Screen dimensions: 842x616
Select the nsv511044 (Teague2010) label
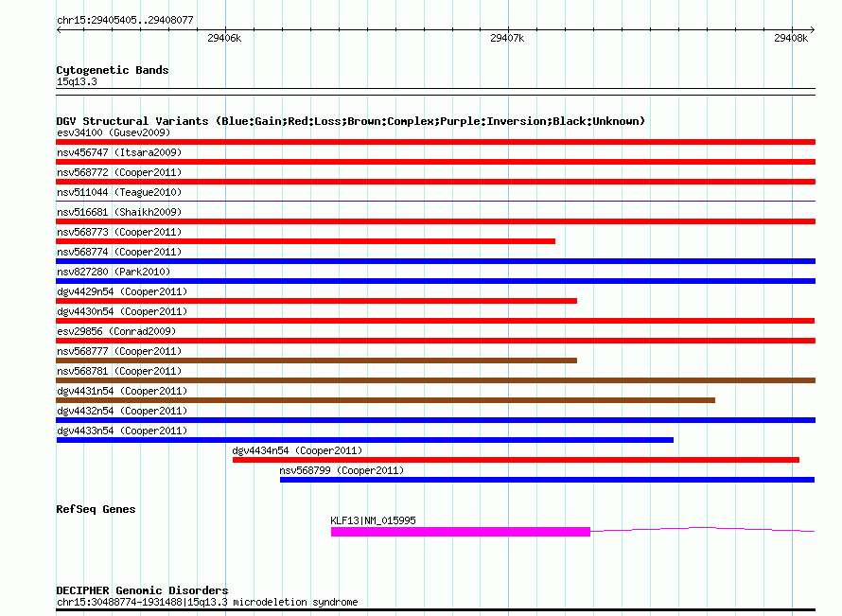(x=119, y=192)
